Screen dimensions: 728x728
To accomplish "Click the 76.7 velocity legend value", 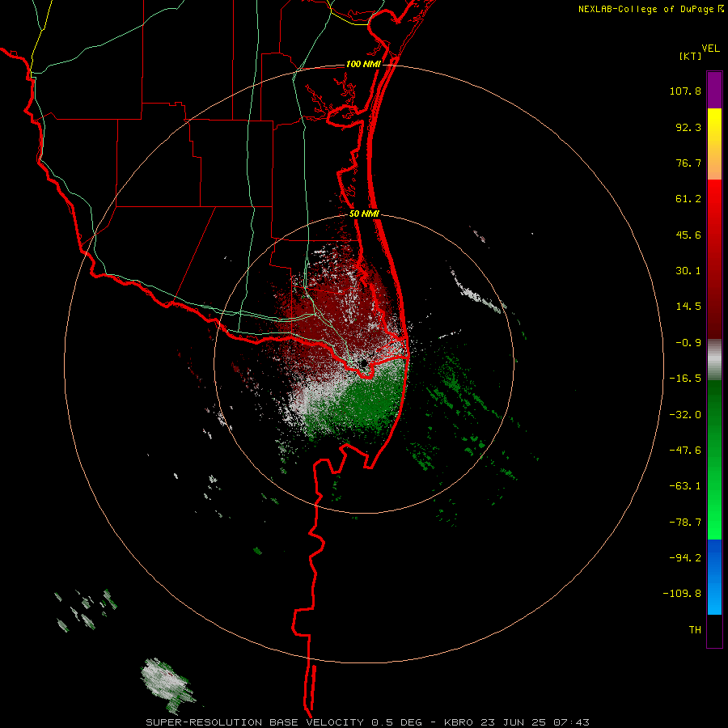I will [x=688, y=163].
